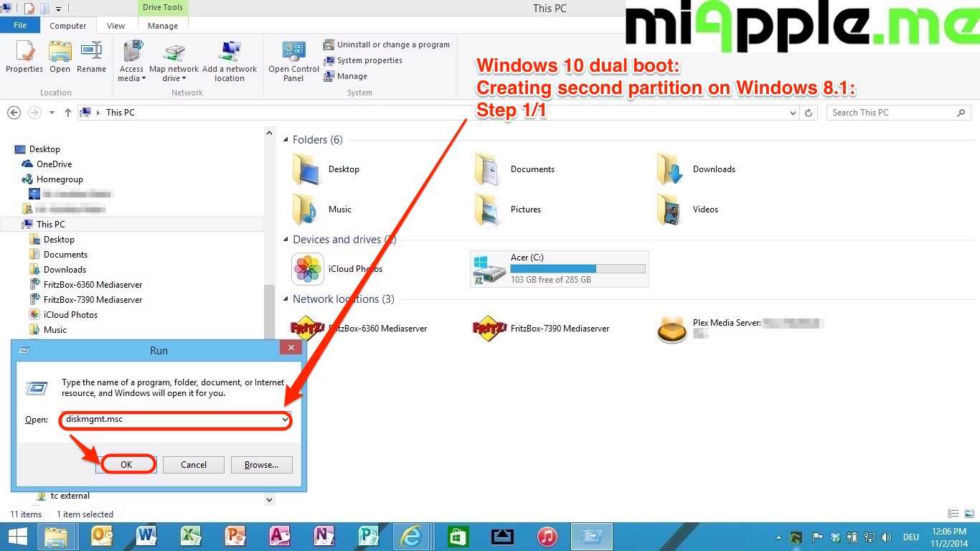Click the navigation pane scroll down arrow
Image resolution: width=980 pixels, height=551 pixels.
pos(270,500)
